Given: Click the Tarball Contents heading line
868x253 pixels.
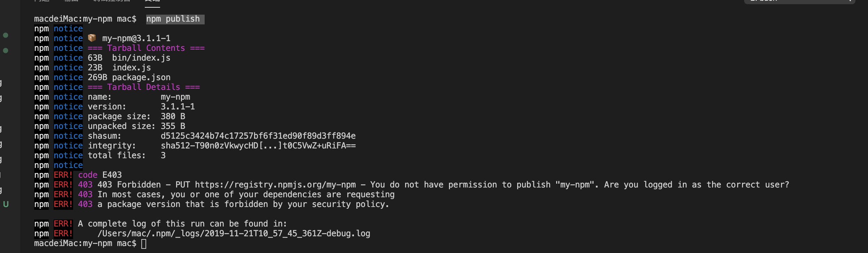Looking at the screenshot, I should 146,48.
